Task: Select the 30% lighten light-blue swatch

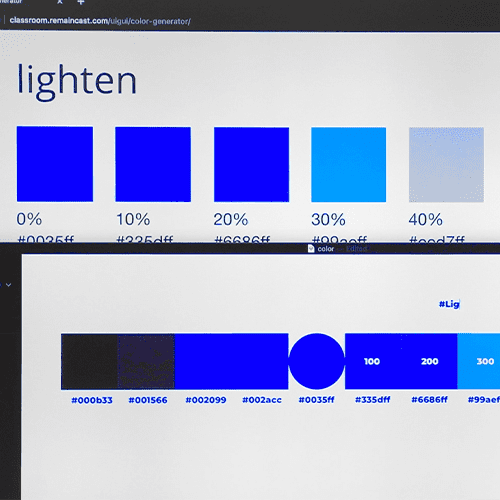Action: click(x=349, y=164)
